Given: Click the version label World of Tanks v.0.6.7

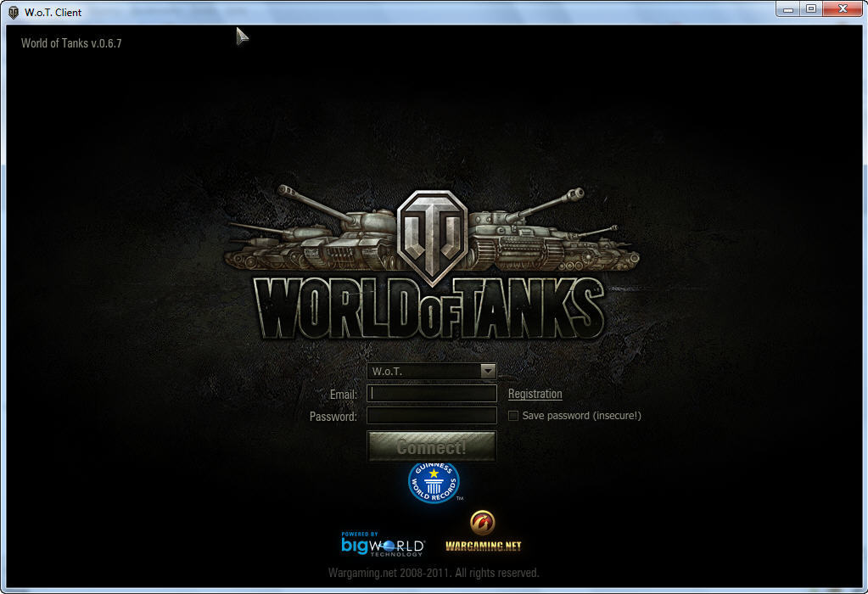Looking at the screenshot, I should point(70,42).
